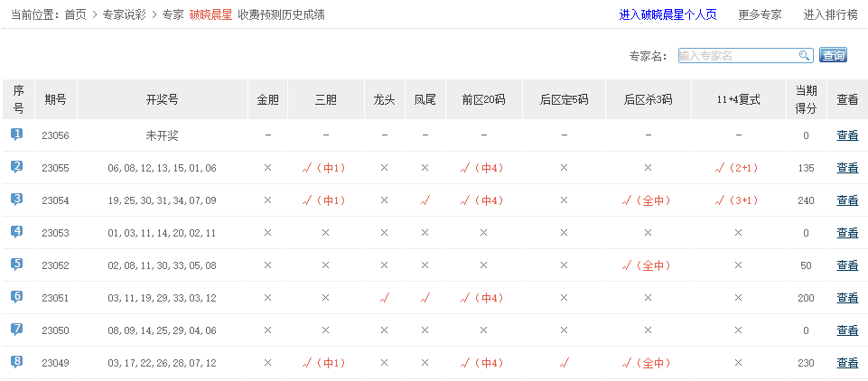Type in the 输入专家名 expert name field
Viewport: 868px width, 381px height.
tap(736, 56)
